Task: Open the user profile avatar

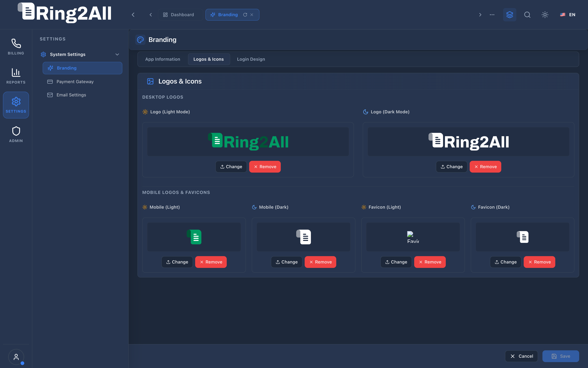Action: [16, 357]
